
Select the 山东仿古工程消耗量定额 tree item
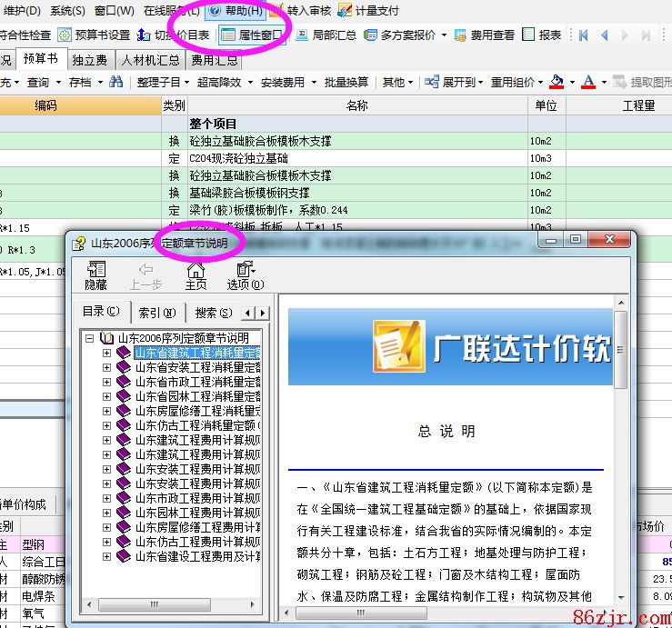click(196, 425)
